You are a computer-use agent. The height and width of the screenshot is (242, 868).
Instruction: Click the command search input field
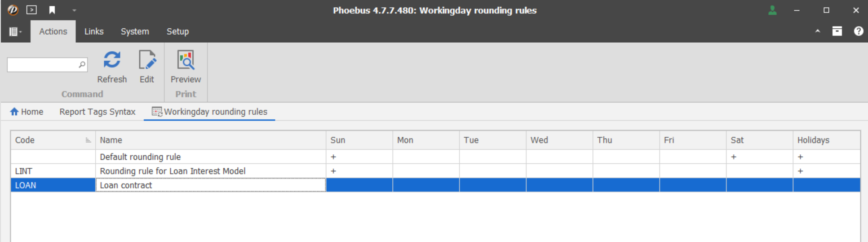[x=43, y=65]
